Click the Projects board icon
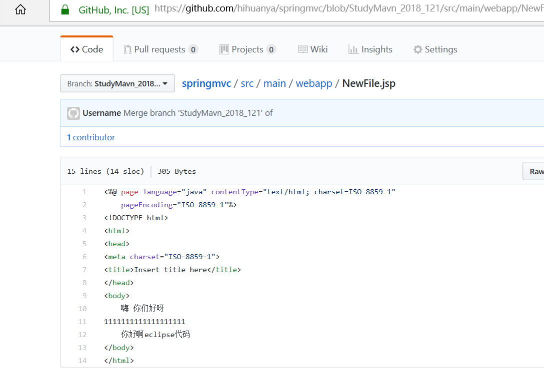The height and width of the screenshot is (392, 544). [224, 49]
